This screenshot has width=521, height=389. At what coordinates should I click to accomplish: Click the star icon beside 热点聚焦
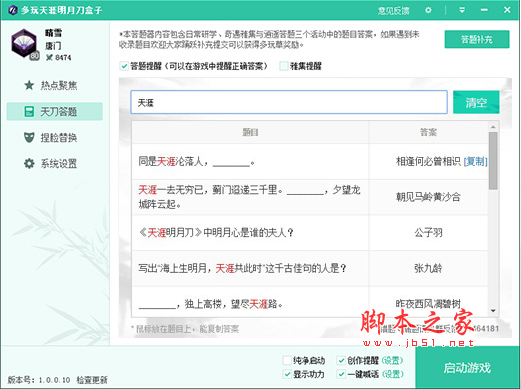pos(29,85)
